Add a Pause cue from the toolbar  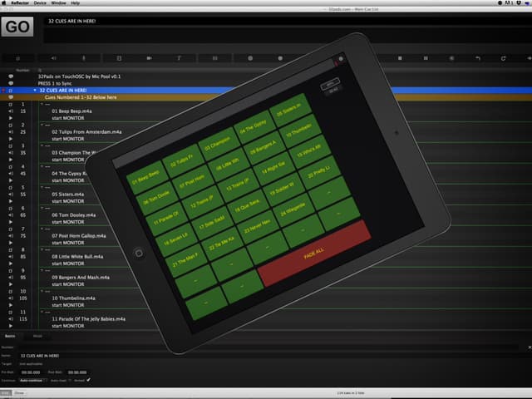click(x=426, y=58)
